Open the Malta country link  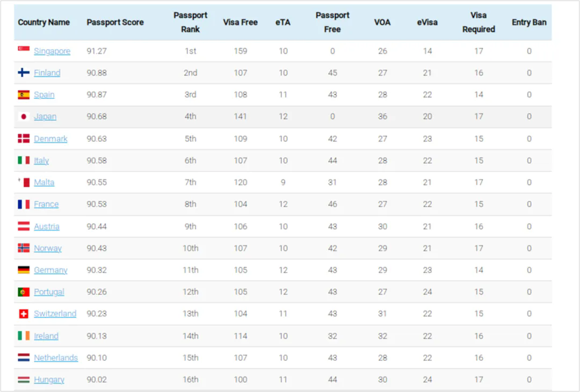coord(44,183)
